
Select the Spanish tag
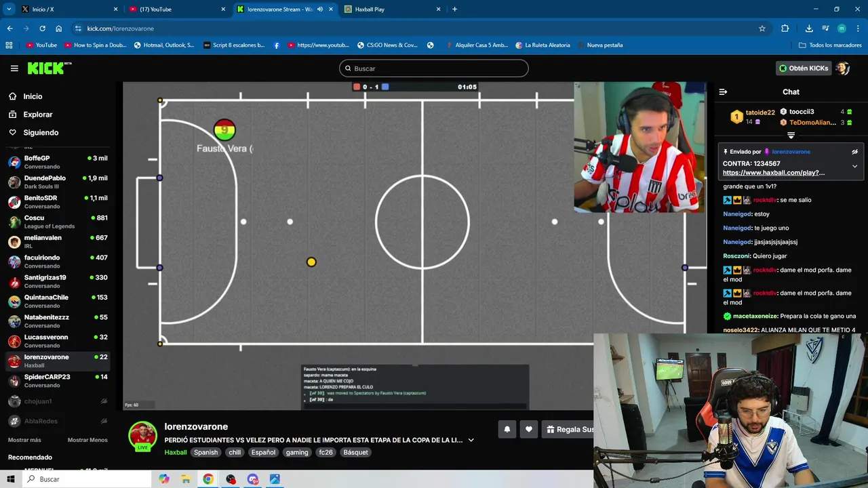pos(205,452)
